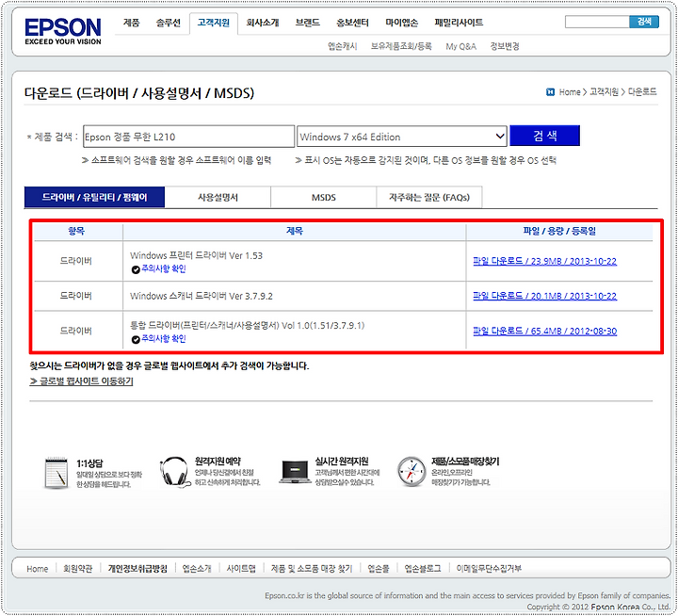The image size is (678, 616).
Task: Click the EPSON logo
Action: pos(63,31)
